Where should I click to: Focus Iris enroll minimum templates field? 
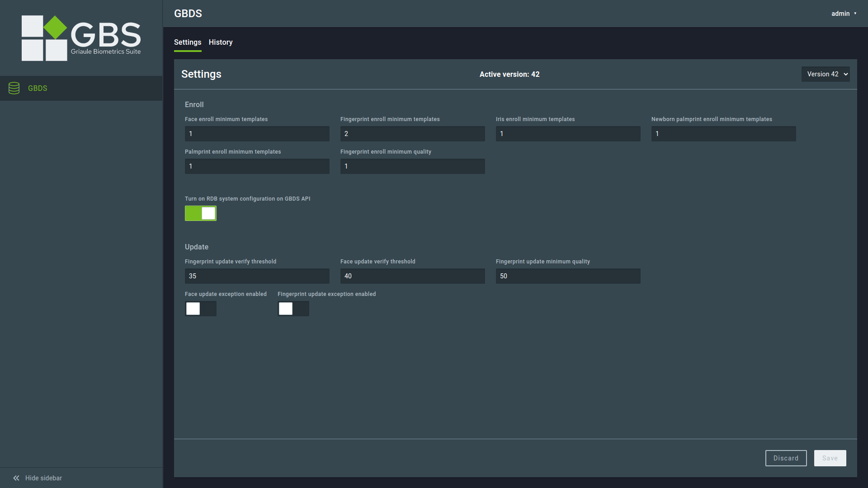pos(568,134)
